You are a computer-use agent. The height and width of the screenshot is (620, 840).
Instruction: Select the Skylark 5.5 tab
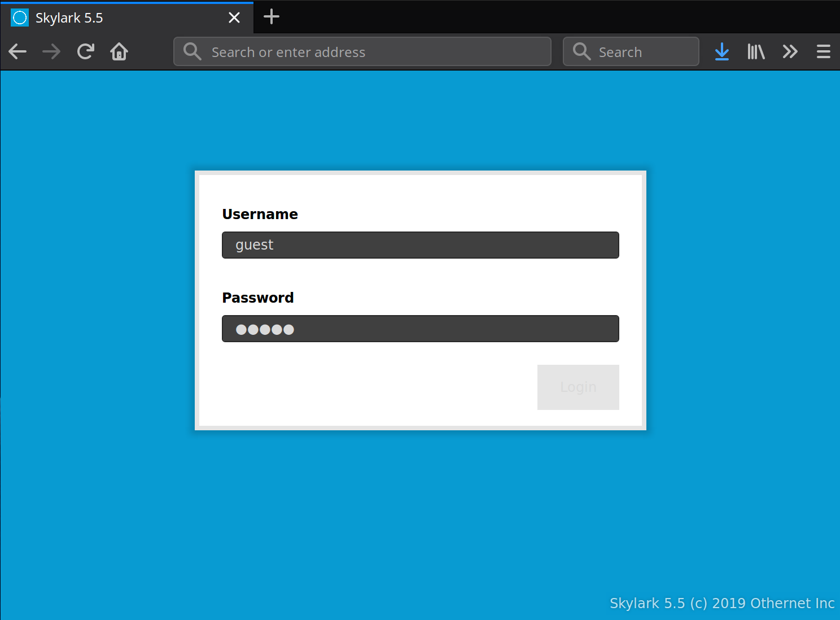pos(127,18)
